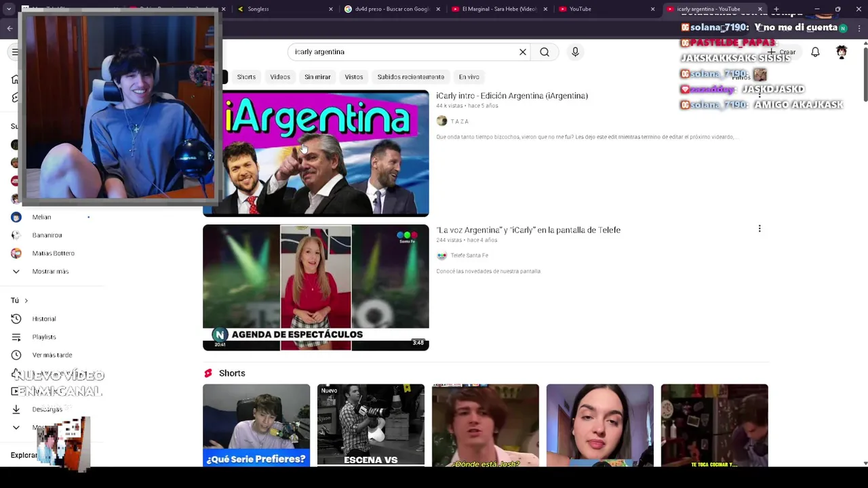Open video title iCarly intro - Edición Argentina

click(512, 96)
